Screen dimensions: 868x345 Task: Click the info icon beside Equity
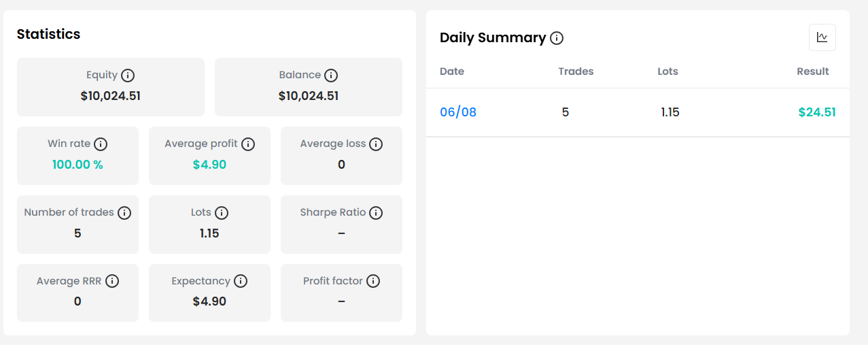[128, 76]
